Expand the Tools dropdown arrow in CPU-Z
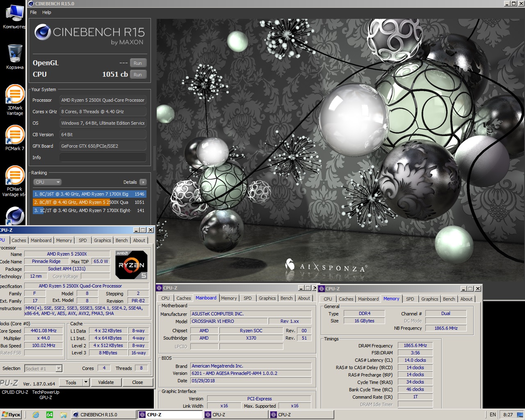525x420 pixels. tap(86, 382)
